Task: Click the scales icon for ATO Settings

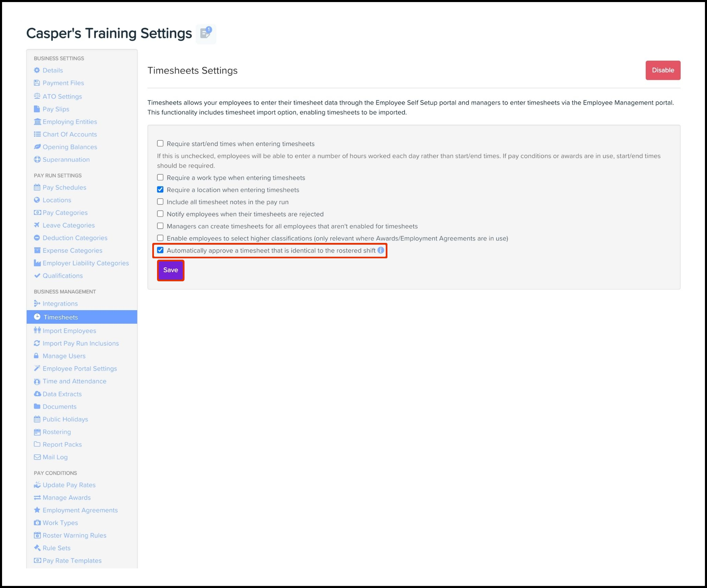Action: (37, 96)
